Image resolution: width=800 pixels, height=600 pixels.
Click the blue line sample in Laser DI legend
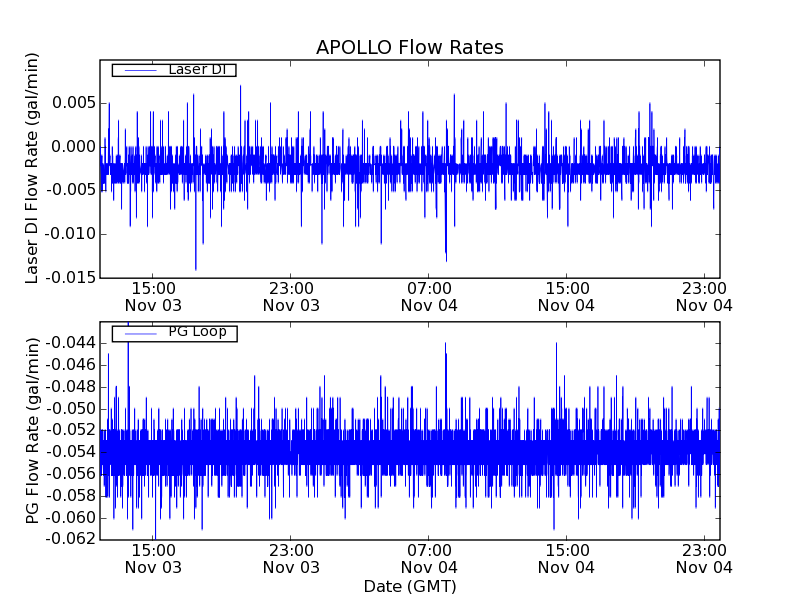[138, 70]
